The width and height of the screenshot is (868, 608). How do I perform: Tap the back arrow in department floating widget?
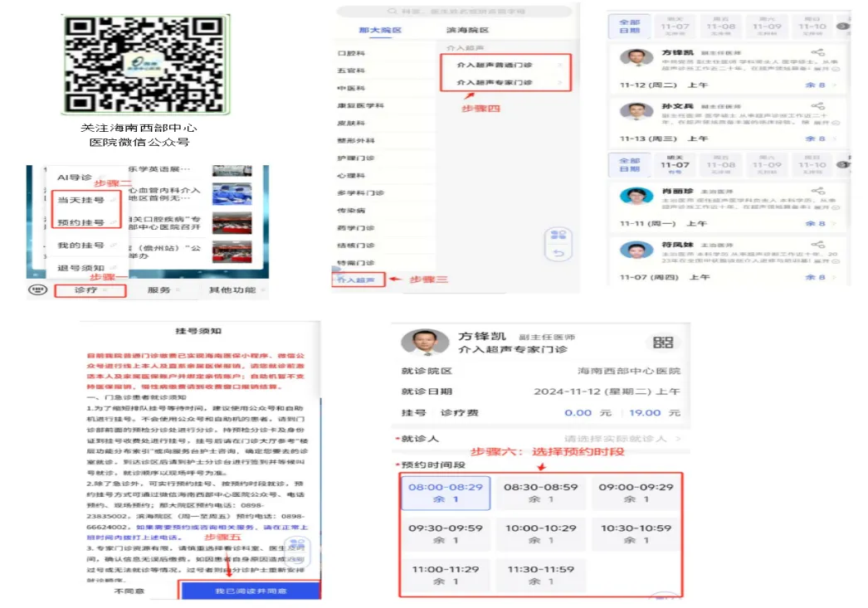pyautogui.click(x=558, y=253)
